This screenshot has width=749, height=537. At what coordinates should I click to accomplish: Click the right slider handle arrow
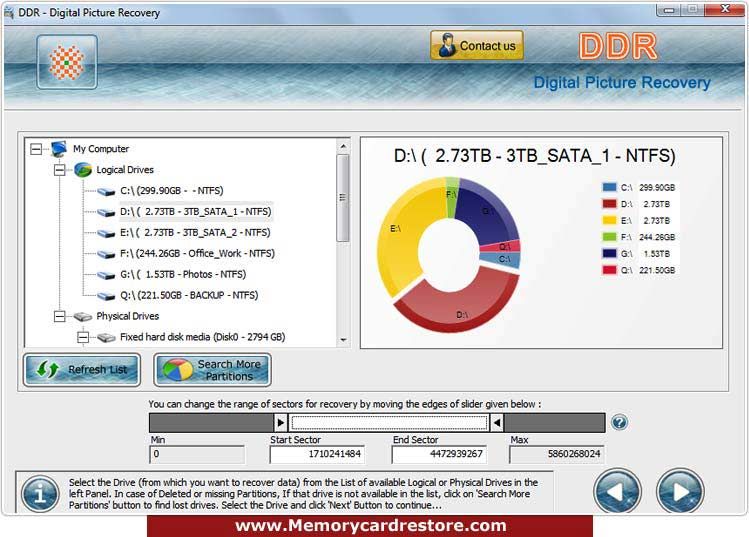tap(497, 423)
